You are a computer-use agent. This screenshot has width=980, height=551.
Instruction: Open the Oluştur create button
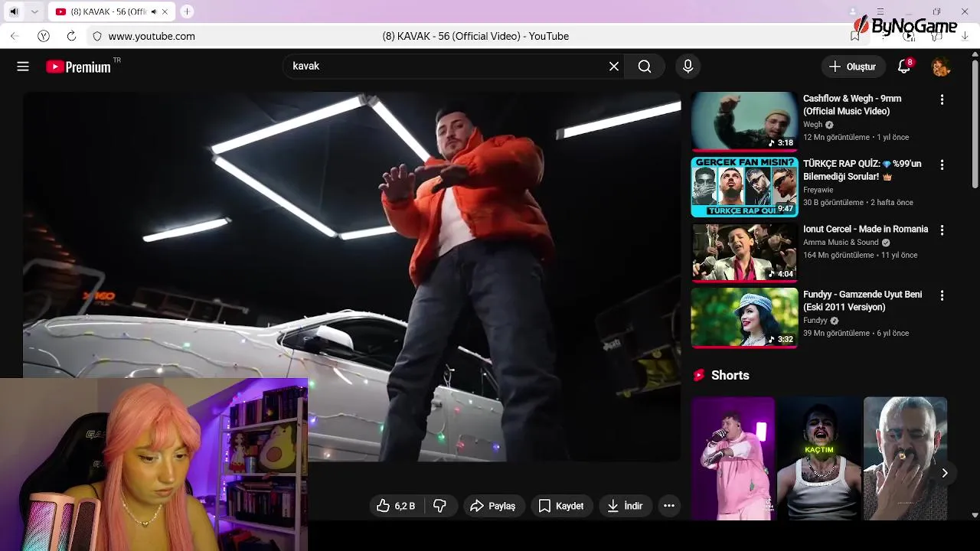tap(853, 67)
